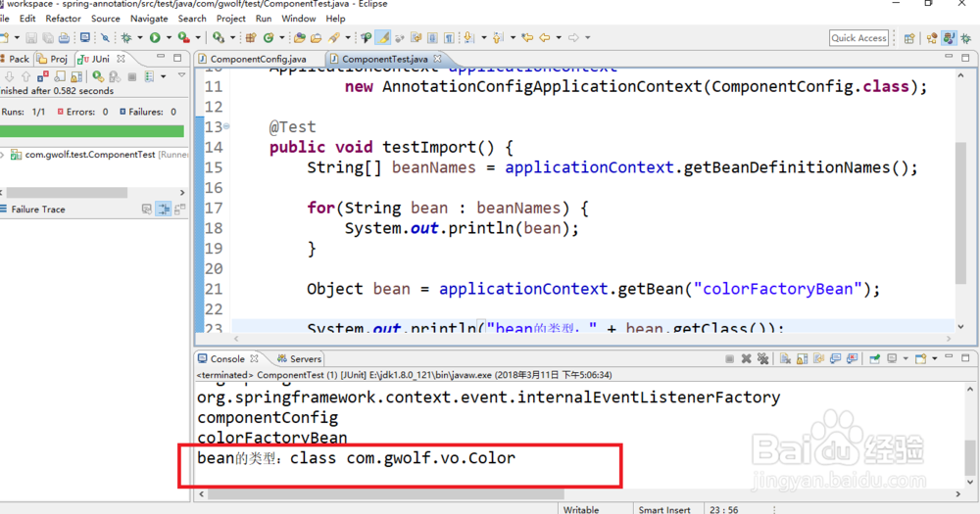This screenshot has width=980, height=514.
Task: Open the JUnit view menu triangle
Action: pyautogui.click(x=181, y=75)
